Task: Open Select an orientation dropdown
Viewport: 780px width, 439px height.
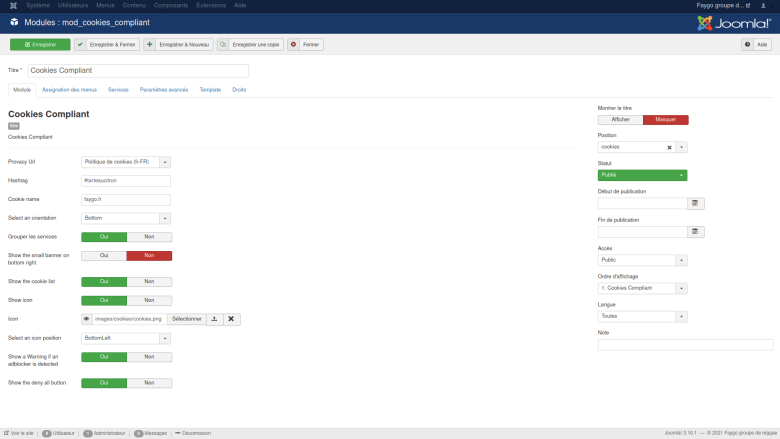Action: point(126,218)
